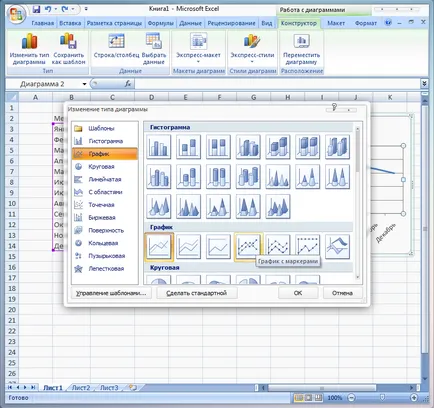
Task: Select Шаблоны folder in chart type list
Action: click(105, 128)
